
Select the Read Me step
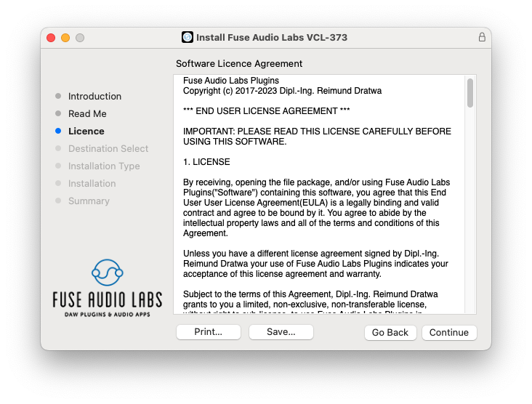(x=87, y=113)
